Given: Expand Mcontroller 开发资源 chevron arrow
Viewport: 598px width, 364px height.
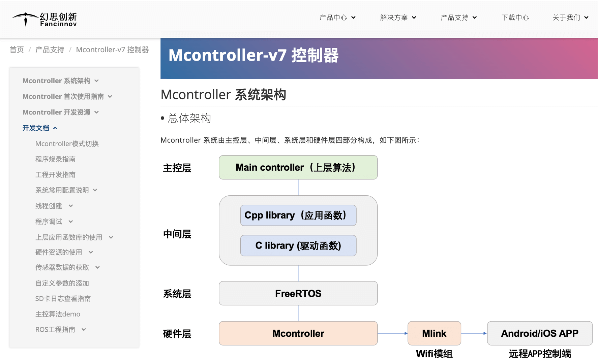Looking at the screenshot, I should (x=97, y=112).
